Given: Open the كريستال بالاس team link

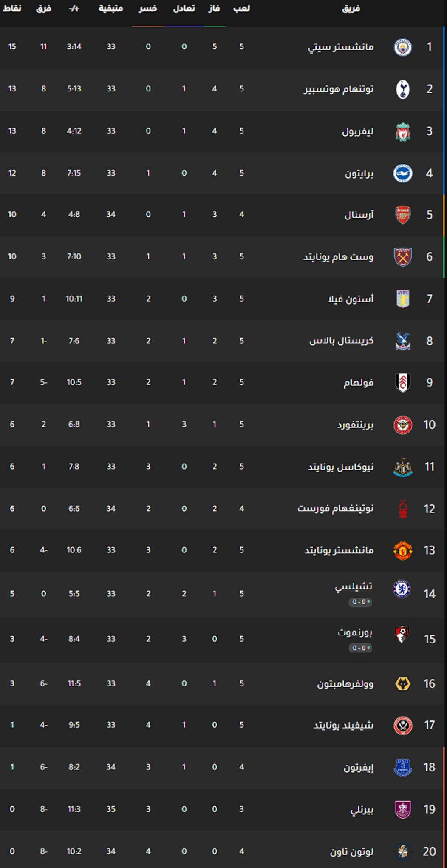Looking at the screenshot, I should [x=341, y=341].
